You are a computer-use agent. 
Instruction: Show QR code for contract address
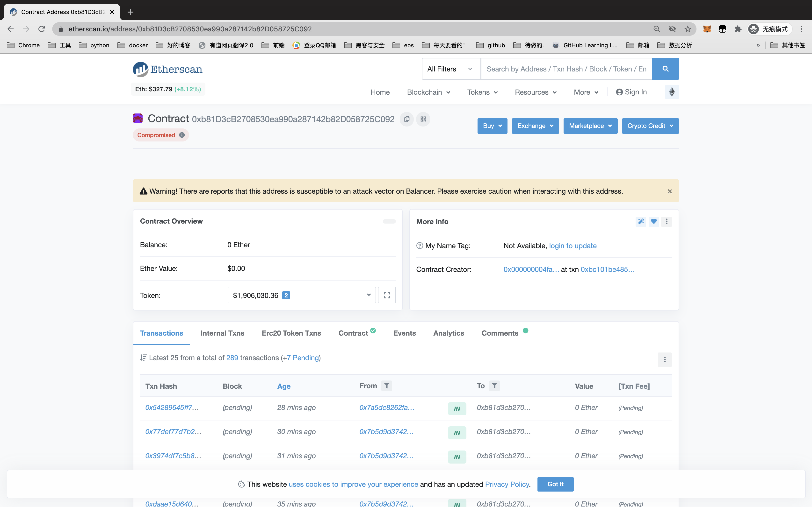(423, 119)
